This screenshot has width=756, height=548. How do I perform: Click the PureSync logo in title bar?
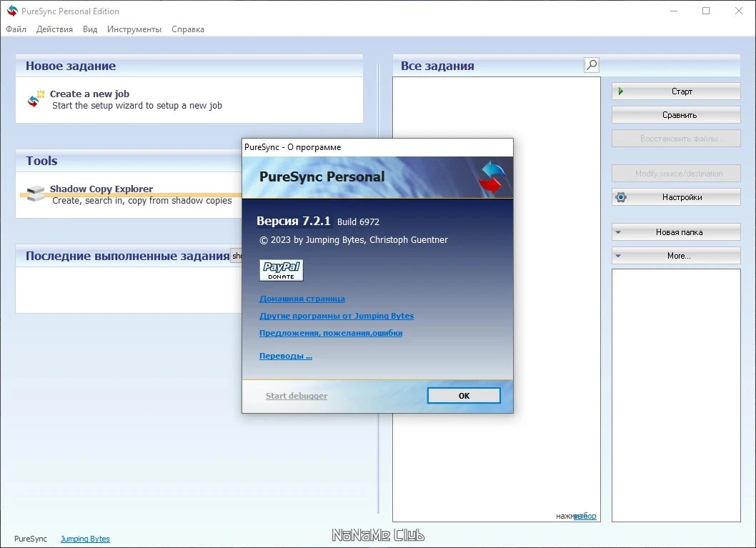[x=12, y=11]
